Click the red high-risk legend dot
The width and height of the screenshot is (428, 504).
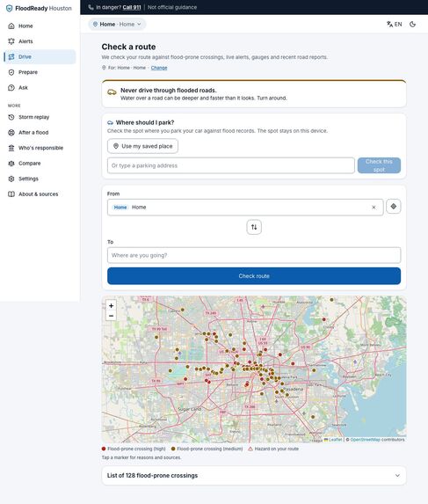[x=104, y=449]
